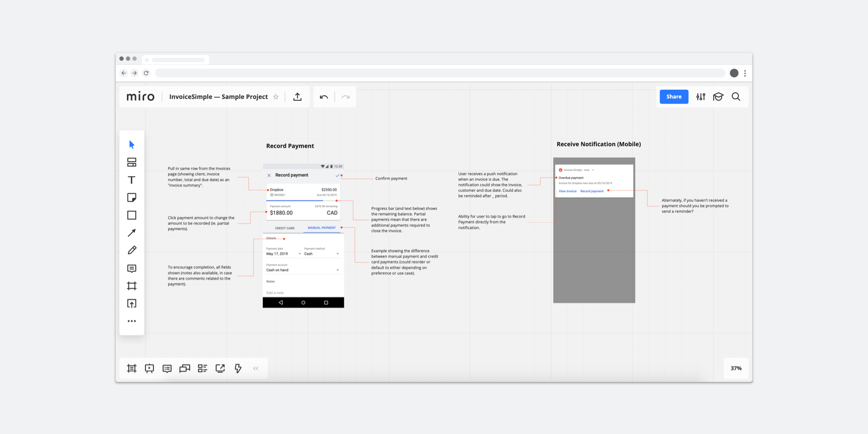This screenshot has width=868, height=434.
Task: Collapse the bottom toolbar with the chevrons
Action: [x=256, y=368]
